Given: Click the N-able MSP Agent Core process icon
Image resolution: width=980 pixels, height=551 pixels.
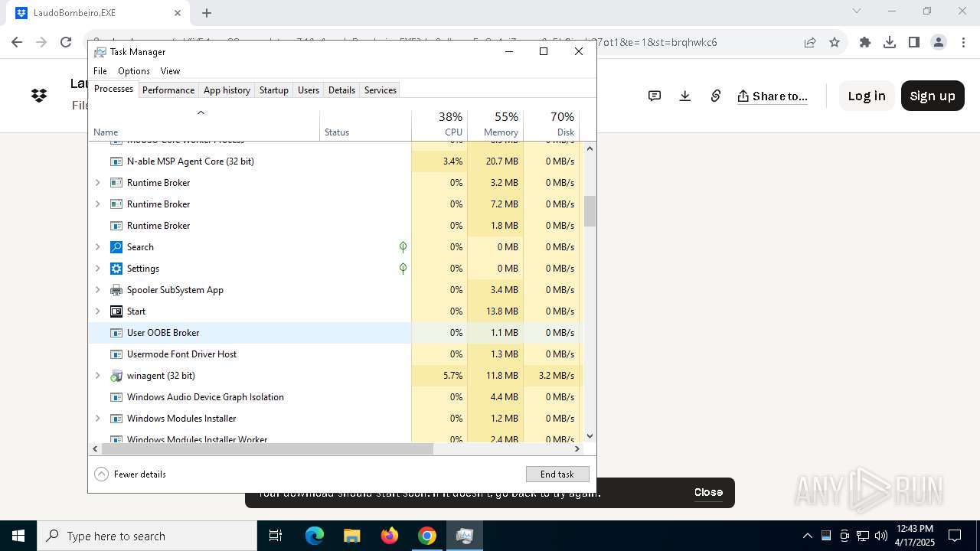Looking at the screenshot, I should point(116,161).
